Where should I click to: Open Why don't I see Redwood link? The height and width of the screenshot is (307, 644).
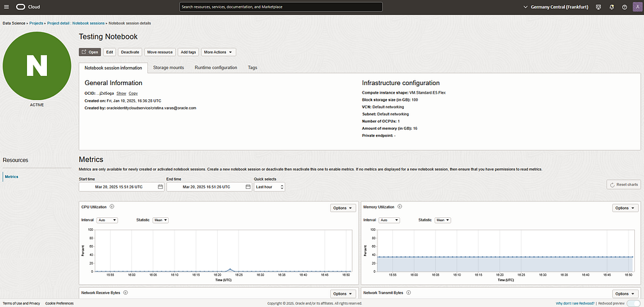(575, 303)
